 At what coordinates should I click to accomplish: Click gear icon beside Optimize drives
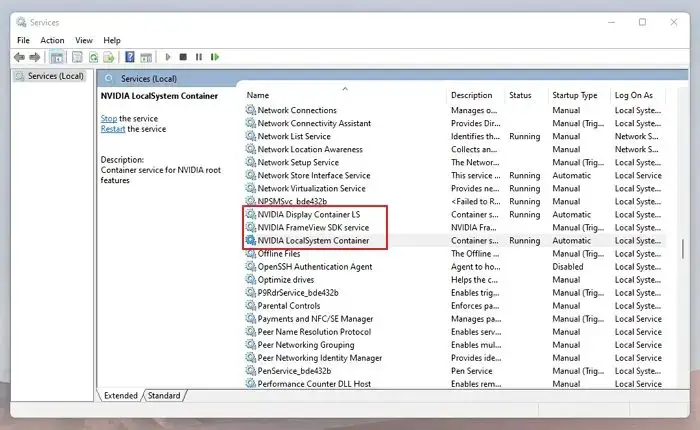click(x=250, y=280)
